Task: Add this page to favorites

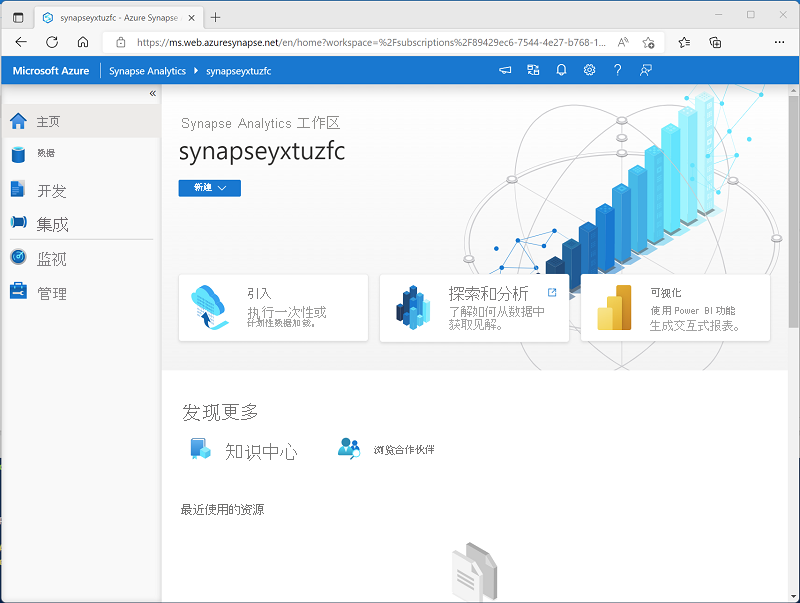Action: pyautogui.click(x=648, y=42)
